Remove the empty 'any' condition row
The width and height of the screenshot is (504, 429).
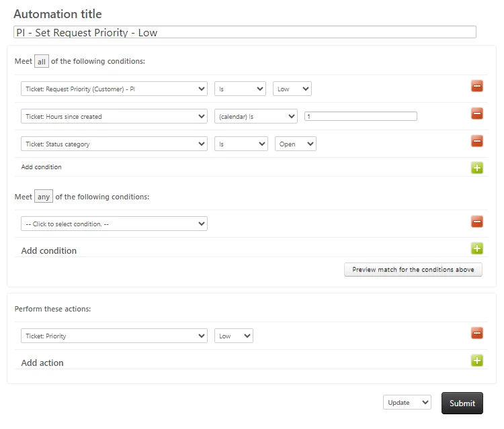click(x=477, y=222)
